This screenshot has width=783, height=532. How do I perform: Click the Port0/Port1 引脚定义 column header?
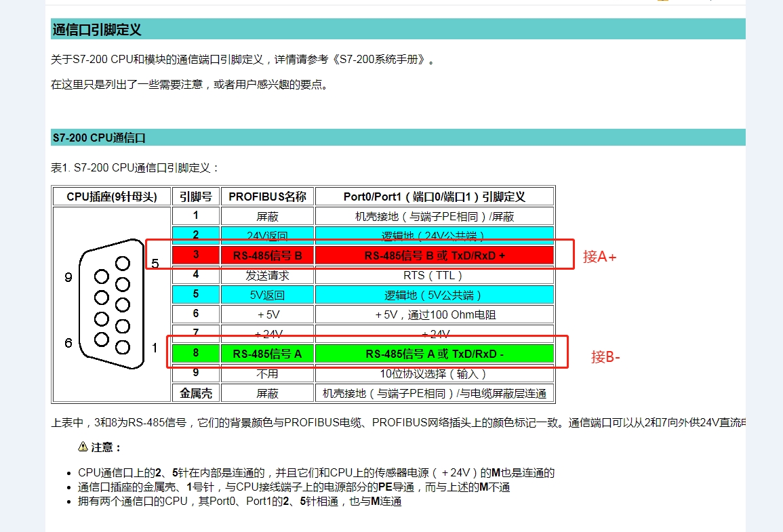[x=435, y=197]
